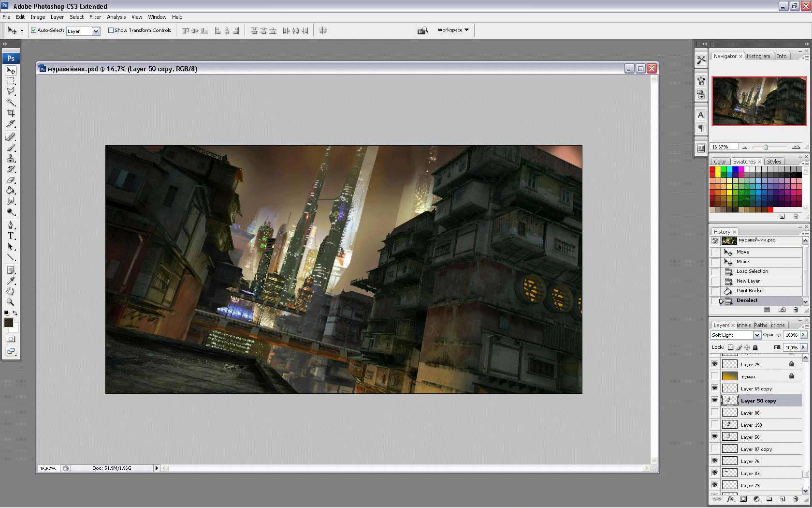The width and height of the screenshot is (812, 508).
Task: Click the foreground color swatch
Action: click(8, 323)
